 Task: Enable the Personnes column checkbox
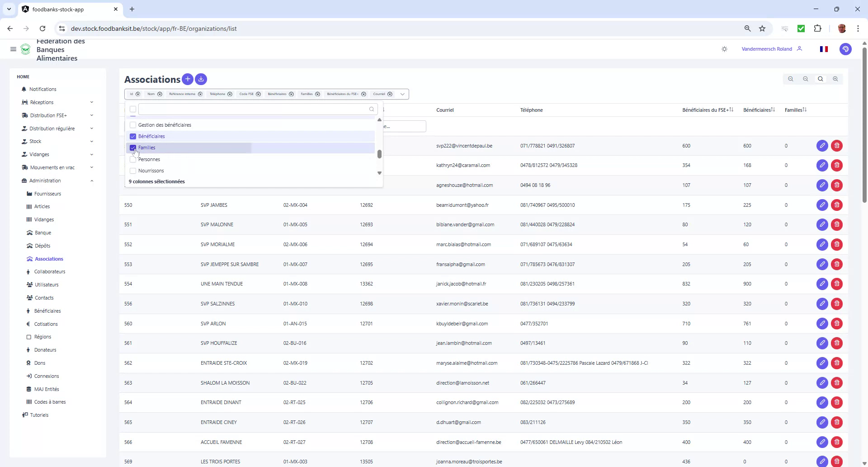point(132,159)
